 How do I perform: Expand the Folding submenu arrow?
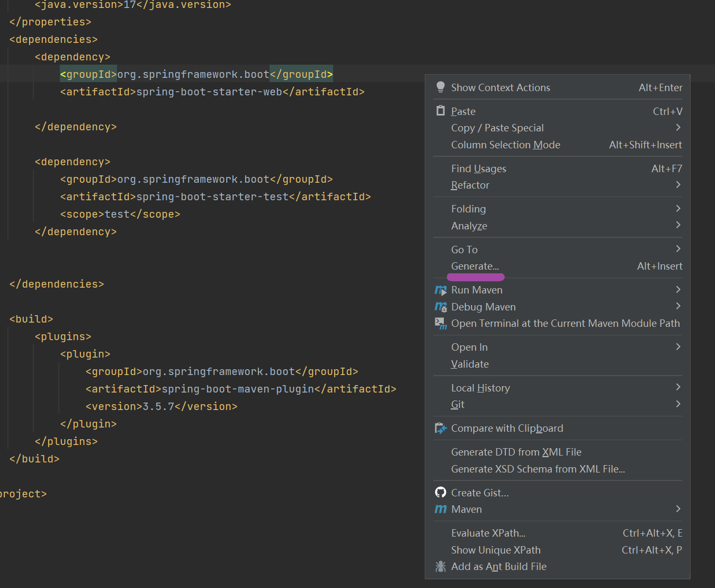click(x=678, y=209)
